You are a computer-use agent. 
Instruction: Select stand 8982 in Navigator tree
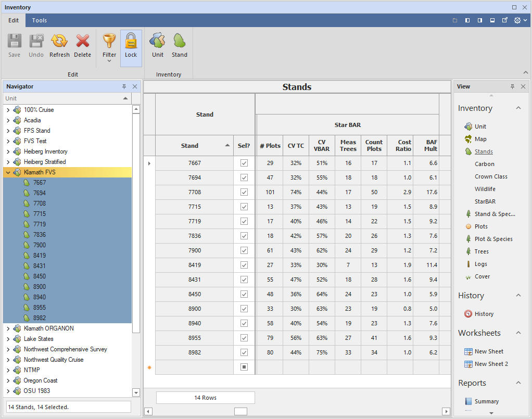click(40, 318)
